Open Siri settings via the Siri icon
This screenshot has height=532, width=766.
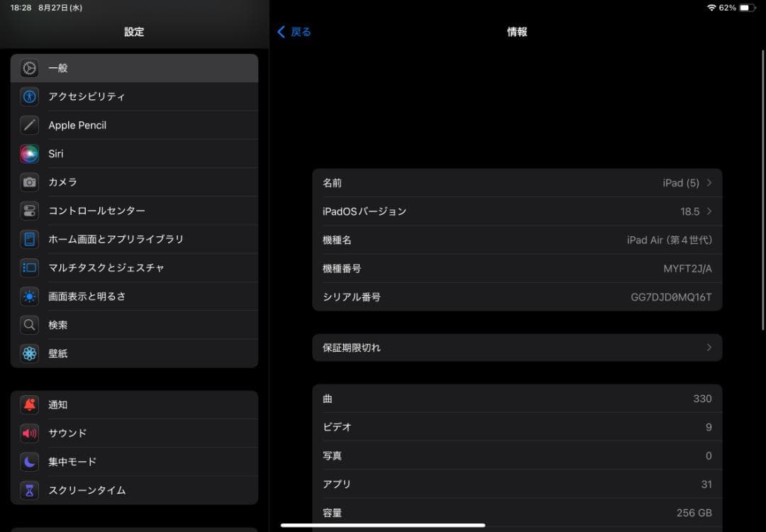pos(28,153)
